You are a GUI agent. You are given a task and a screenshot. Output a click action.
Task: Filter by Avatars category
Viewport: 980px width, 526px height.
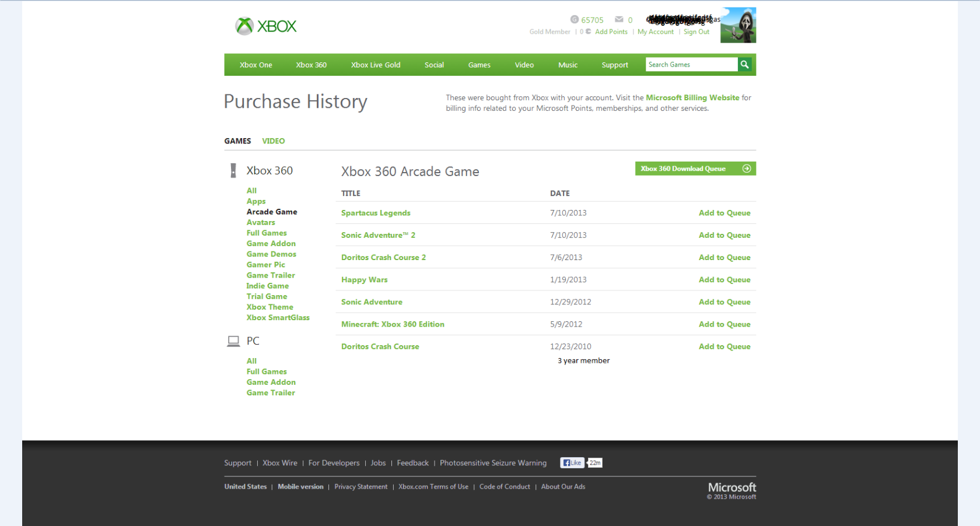point(261,222)
